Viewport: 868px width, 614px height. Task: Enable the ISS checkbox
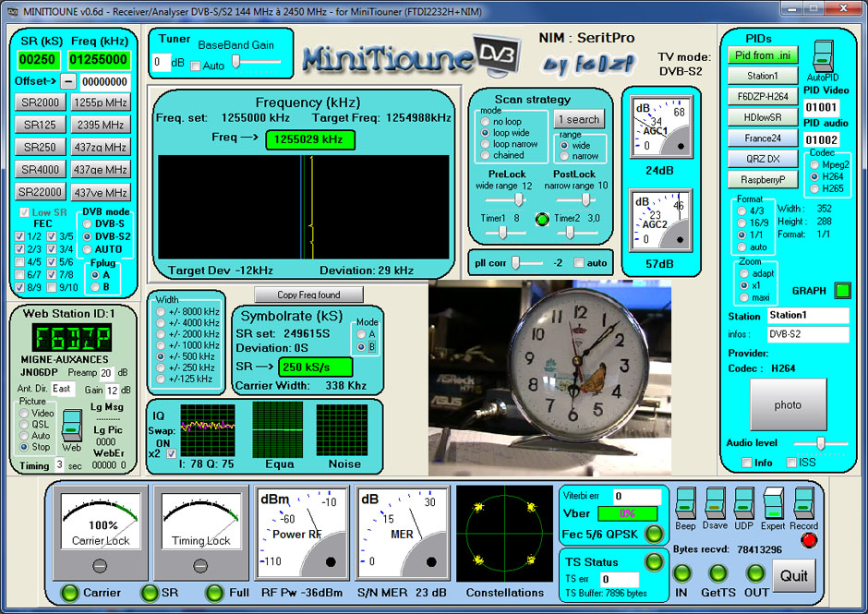pyautogui.click(x=791, y=463)
